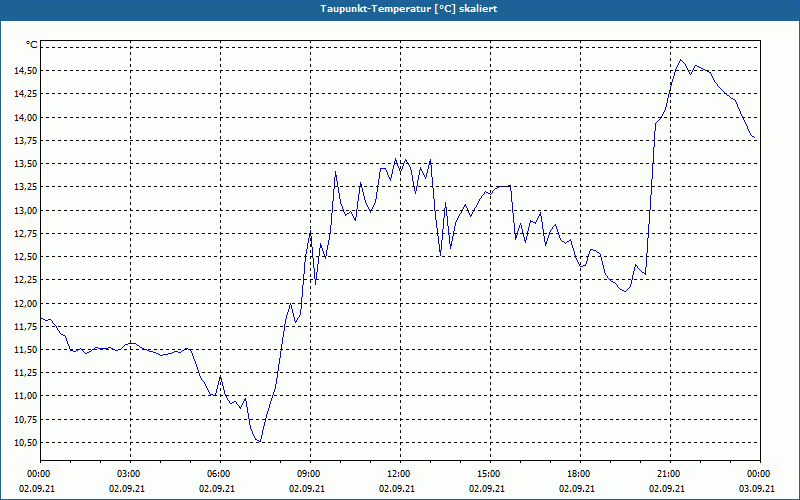Click the 13,75 y-axis label
Screen dimensions: 800x500
25,140
